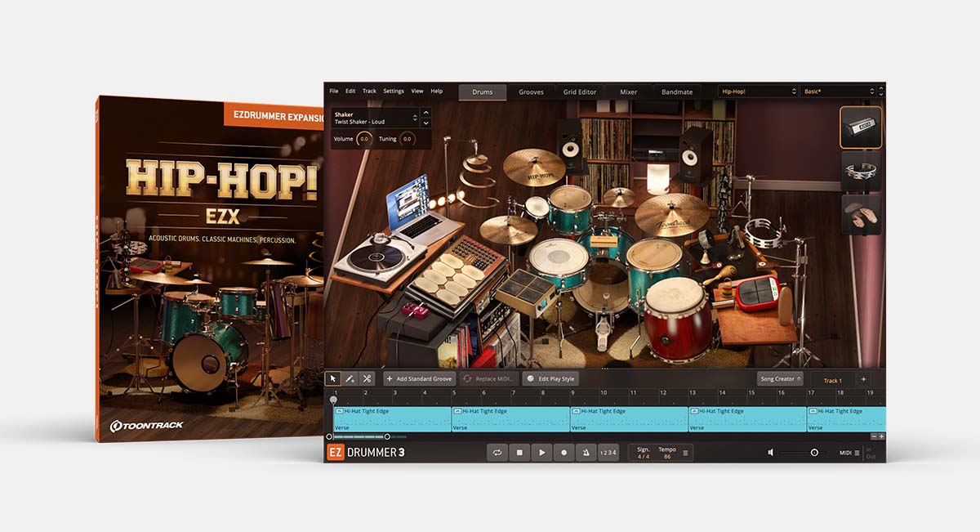980x532 pixels.
Task: Open the Shaker instrument selector
Action: [x=375, y=118]
